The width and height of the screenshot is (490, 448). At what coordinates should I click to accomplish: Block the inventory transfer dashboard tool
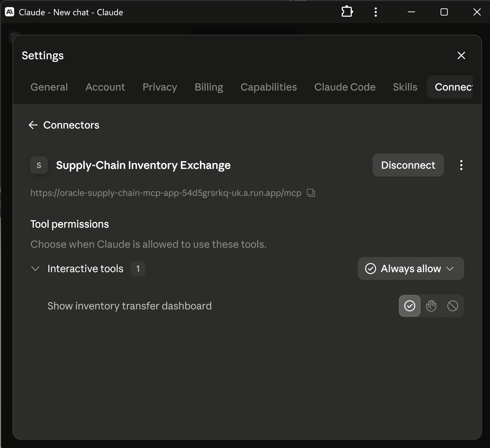click(x=452, y=306)
